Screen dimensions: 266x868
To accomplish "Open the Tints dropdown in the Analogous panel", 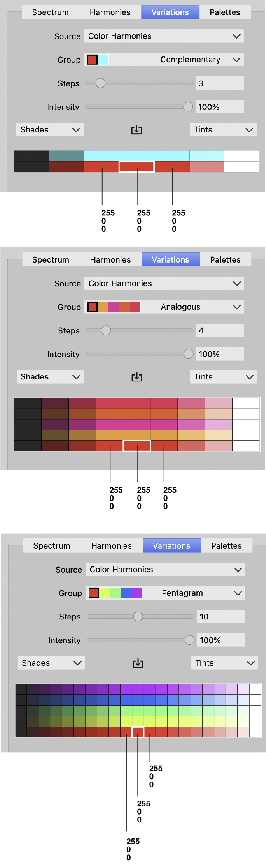I will coord(223,377).
